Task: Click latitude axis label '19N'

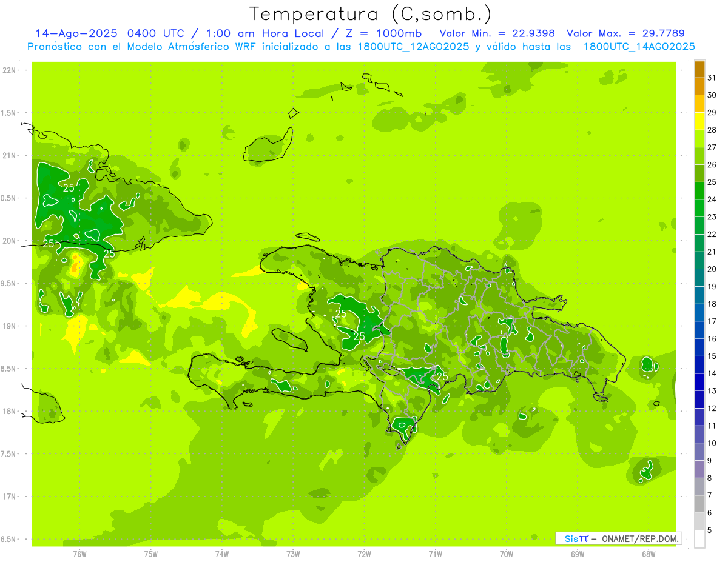Action: (9, 326)
